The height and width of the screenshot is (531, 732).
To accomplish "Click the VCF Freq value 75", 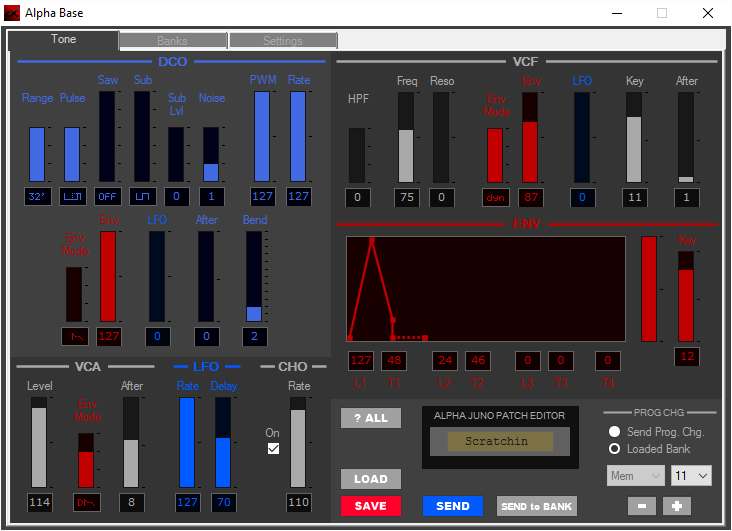I will click(x=407, y=198).
